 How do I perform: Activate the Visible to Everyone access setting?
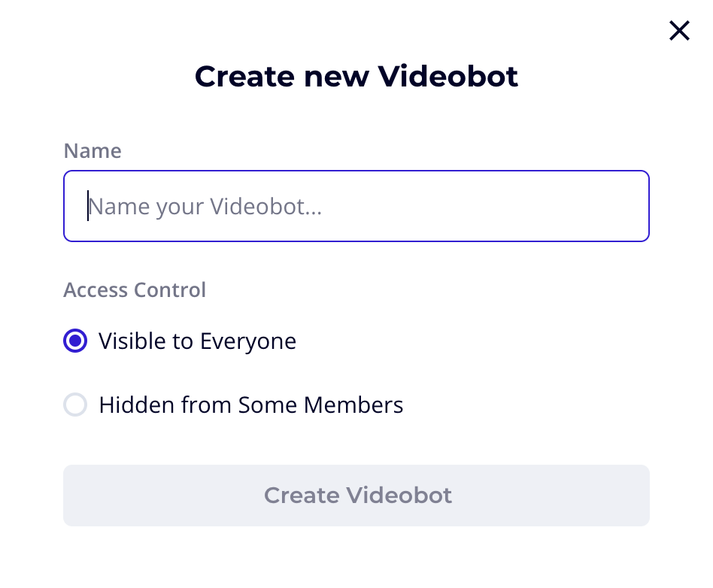click(197, 341)
